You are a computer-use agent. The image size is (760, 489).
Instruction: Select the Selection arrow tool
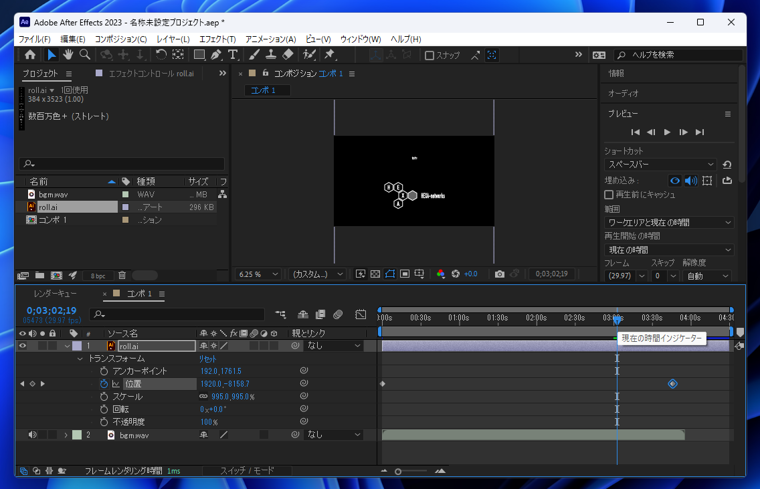[51, 55]
